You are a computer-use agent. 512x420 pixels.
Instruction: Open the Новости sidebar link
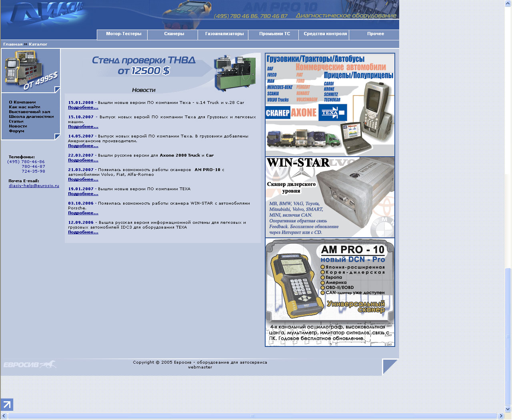click(x=18, y=126)
